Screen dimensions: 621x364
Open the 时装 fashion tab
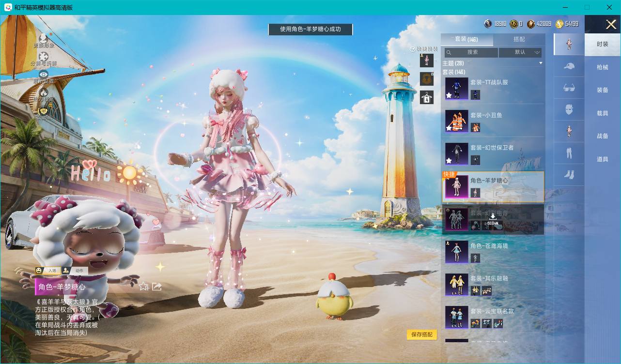click(x=603, y=44)
